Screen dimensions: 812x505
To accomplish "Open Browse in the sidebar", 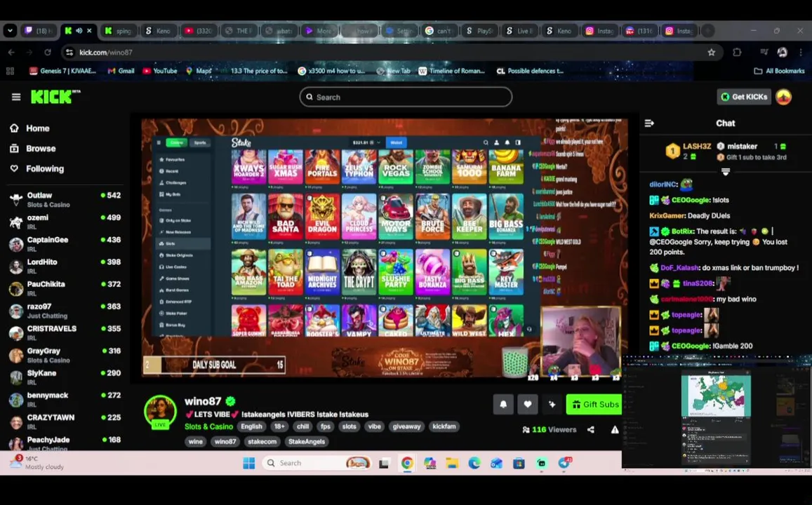I will coord(33,149).
